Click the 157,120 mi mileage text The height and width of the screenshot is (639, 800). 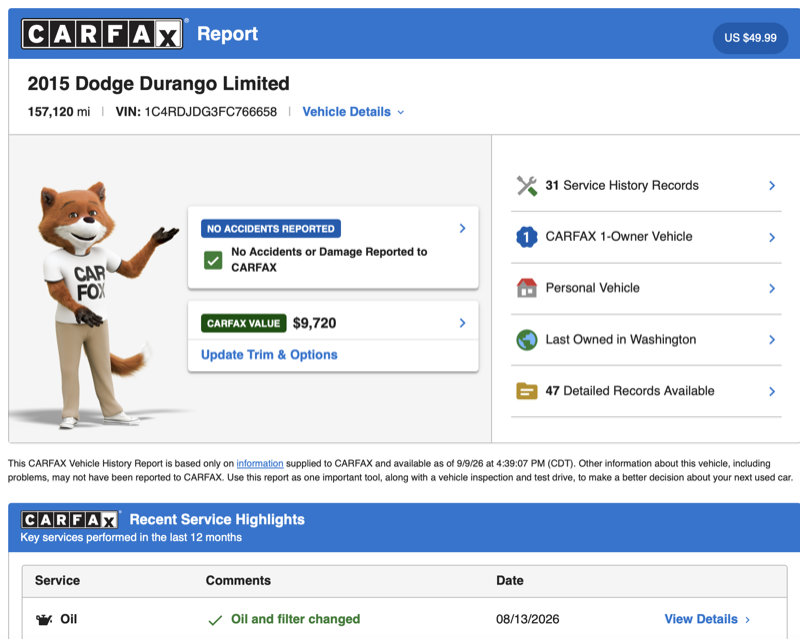59,112
